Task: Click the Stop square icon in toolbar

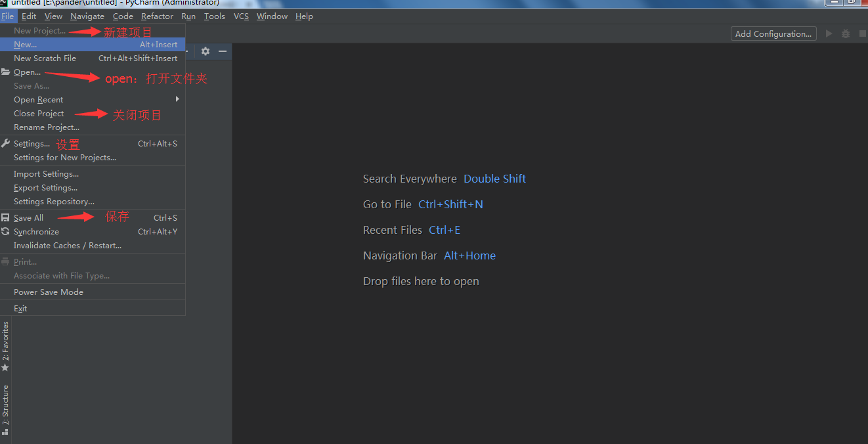Action: (862, 33)
